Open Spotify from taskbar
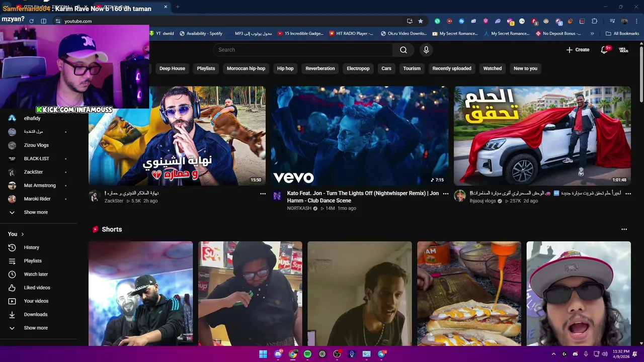The height and width of the screenshot is (362, 644). (x=307, y=354)
